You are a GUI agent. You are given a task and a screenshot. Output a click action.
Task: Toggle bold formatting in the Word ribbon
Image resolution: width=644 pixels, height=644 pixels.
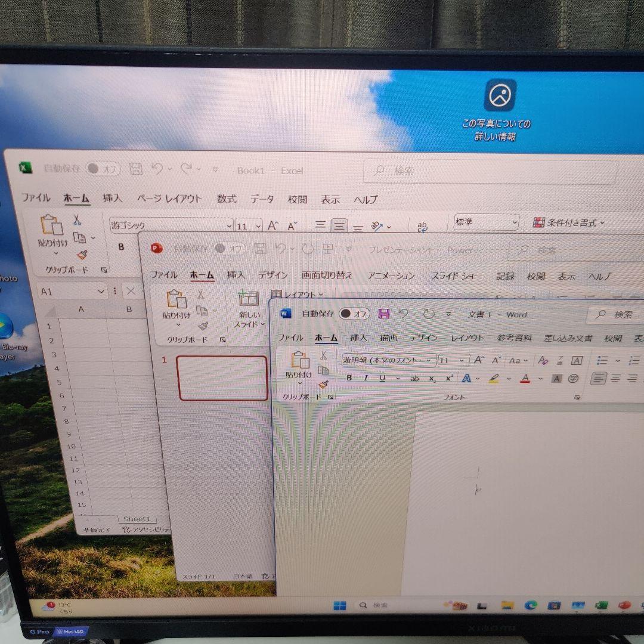349,377
